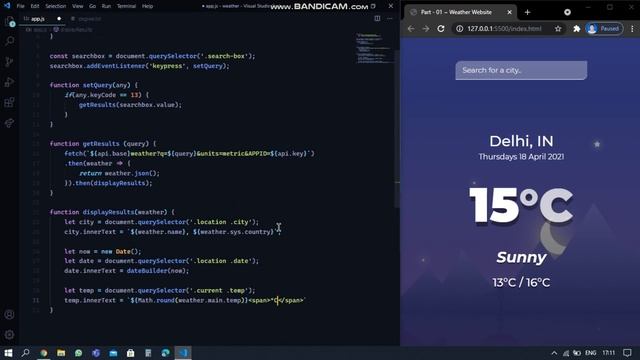Click the searchbox.addEventListener code line
Image resolution: width=640 pixels, height=360 pixels.
tap(140, 66)
